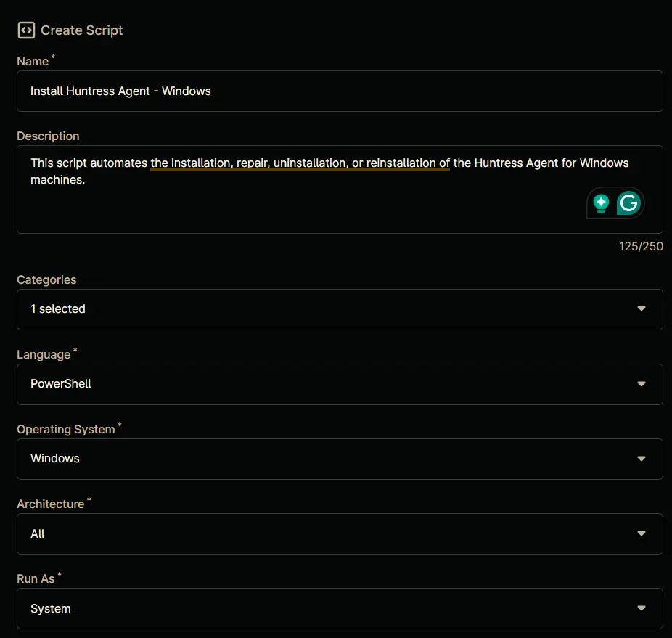The image size is (672, 638).
Task: Open the Categories dropdown
Action: (340, 310)
